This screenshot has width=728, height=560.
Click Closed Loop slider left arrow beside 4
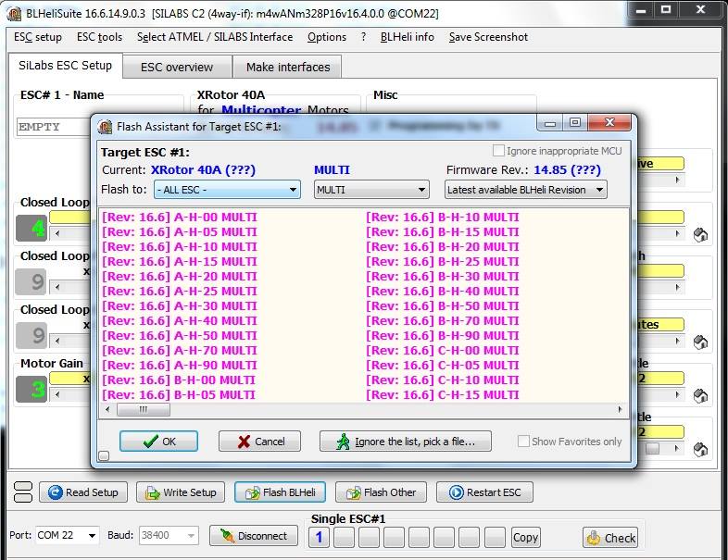(x=57, y=233)
